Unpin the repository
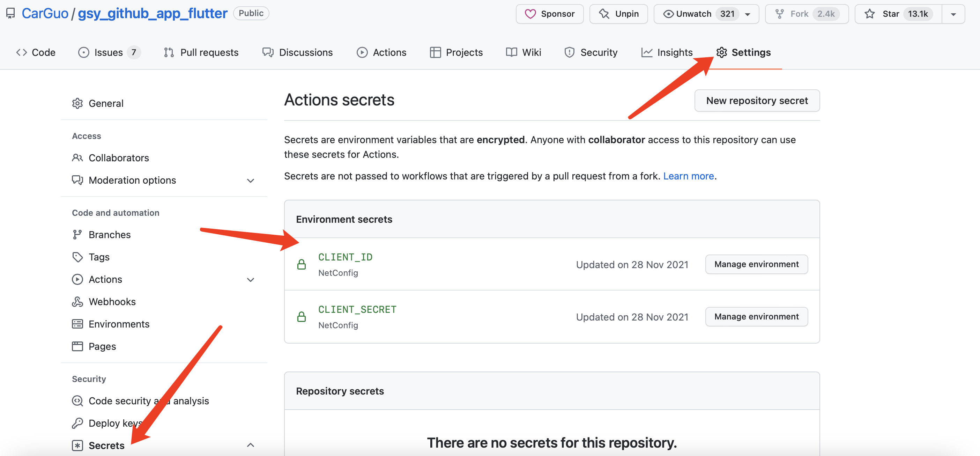The width and height of the screenshot is (980, 456). pos(618,14)
